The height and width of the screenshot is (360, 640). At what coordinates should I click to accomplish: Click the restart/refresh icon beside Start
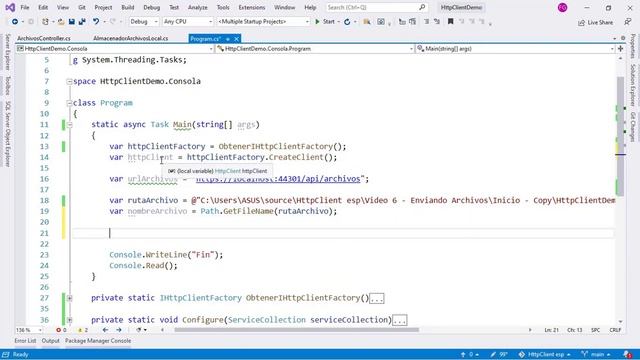[x=347, y=22]
